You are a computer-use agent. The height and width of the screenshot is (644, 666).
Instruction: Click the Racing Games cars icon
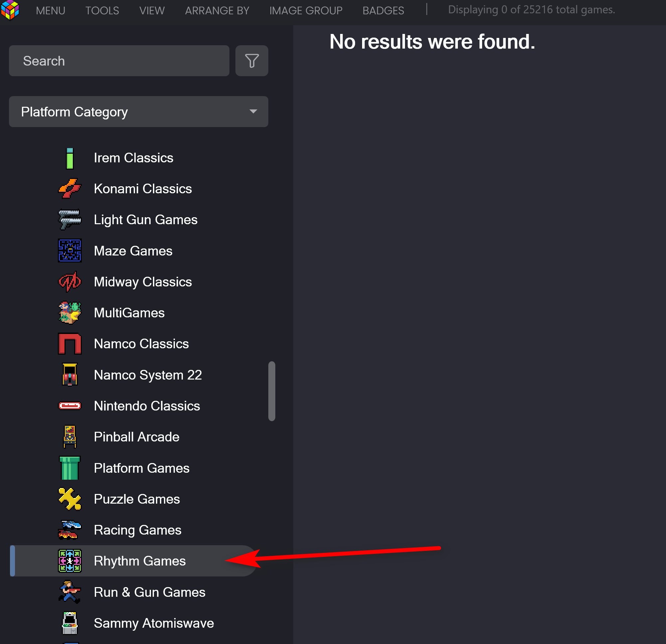tap(69, 530)
